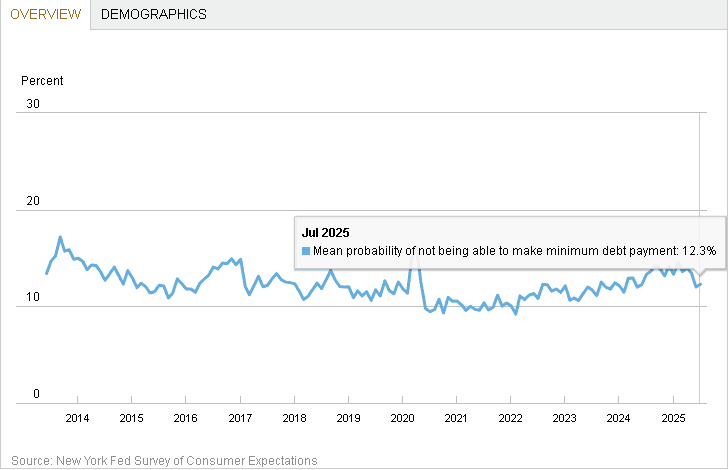Viewport: 728px width, 470px height.
Task: Click the 2020 x-axis year label
Action: tap(402, 418)
